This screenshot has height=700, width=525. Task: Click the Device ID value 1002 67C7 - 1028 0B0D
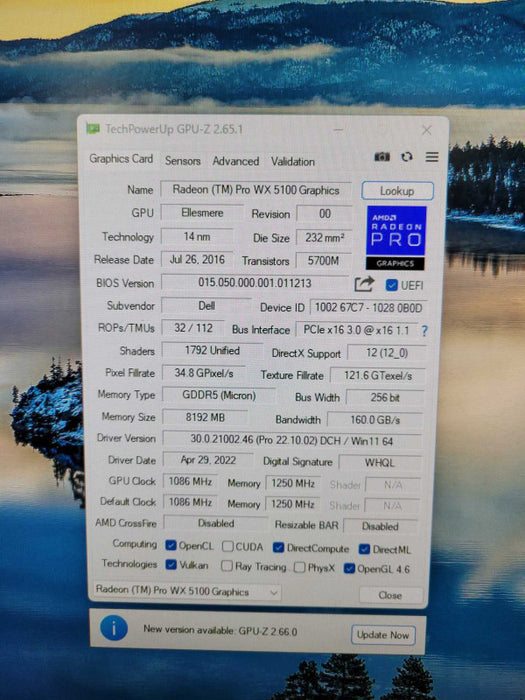368,308
